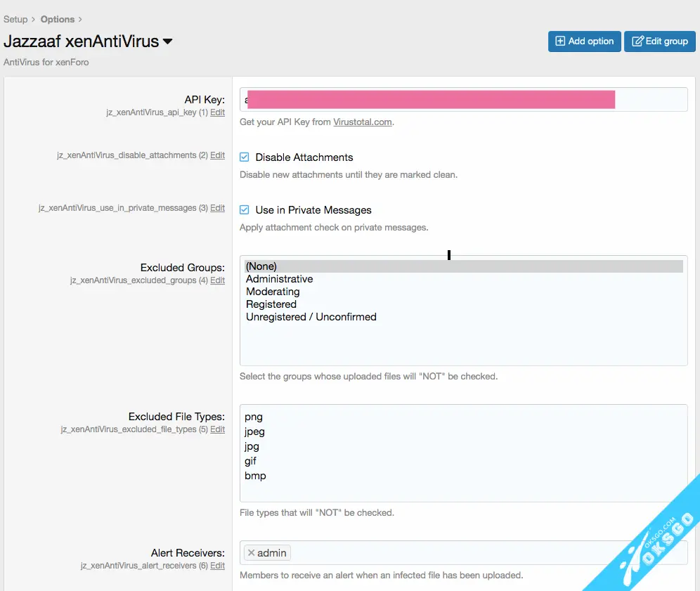Open the Jazzaaf xenAntiVirus title dropdown arrow
The width and height of the screenshot is (700, 591).
tap(168, 41)
